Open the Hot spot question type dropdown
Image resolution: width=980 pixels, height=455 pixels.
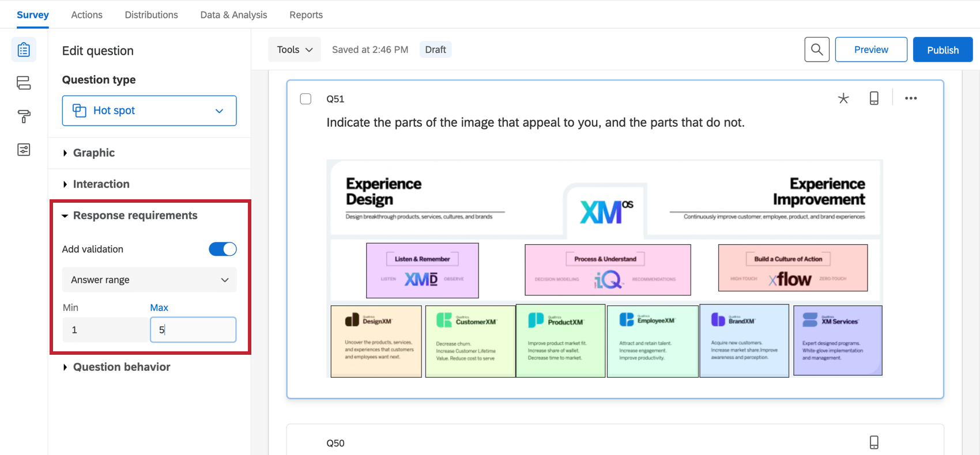149,111
